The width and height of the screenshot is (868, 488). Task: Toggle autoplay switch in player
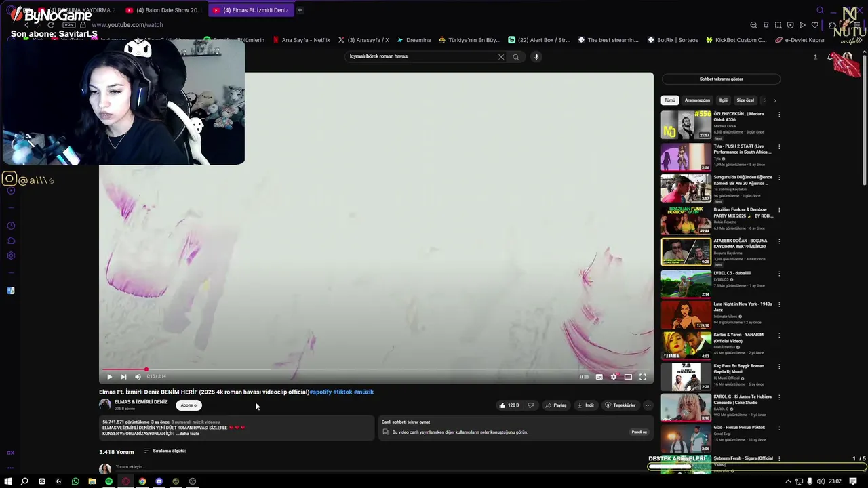(584, 377)
